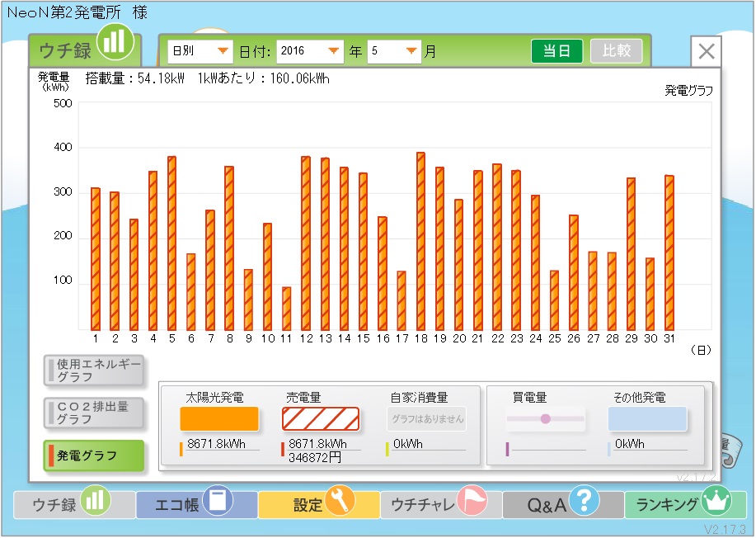Click the 0kWh value under その他発電
Screen dimensions: 756x538
(x=630, y=443)
